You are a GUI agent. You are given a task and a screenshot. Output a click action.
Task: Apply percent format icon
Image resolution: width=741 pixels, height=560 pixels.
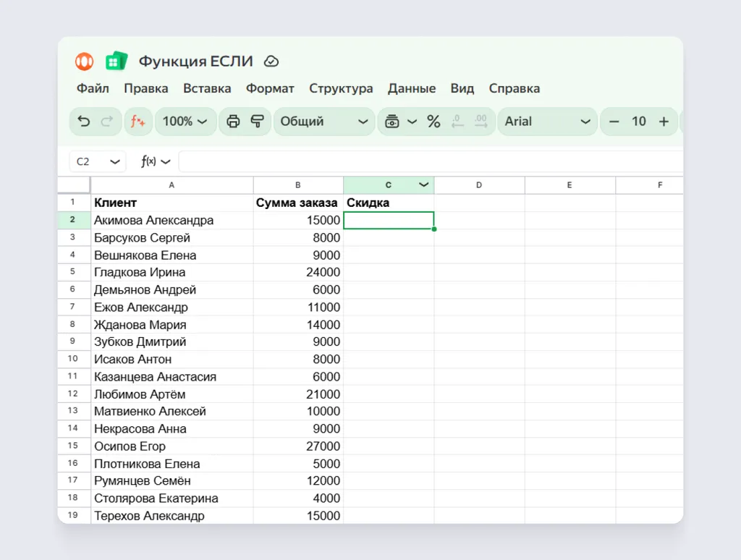[x=433, y=122]
